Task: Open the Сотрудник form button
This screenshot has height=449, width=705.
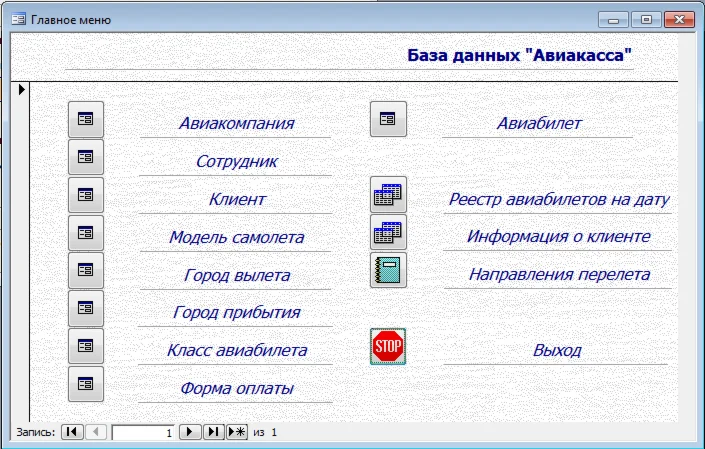Action: 86,157
